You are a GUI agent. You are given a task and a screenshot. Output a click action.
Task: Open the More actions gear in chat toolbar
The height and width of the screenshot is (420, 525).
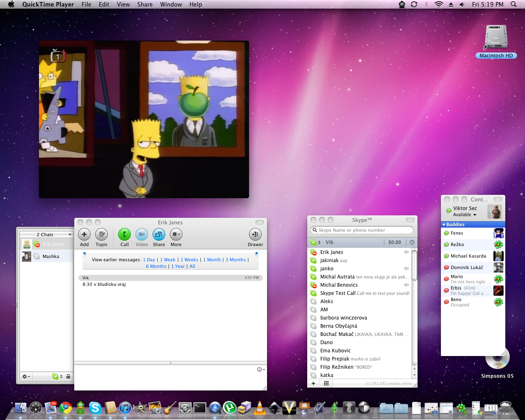[176, 235]
